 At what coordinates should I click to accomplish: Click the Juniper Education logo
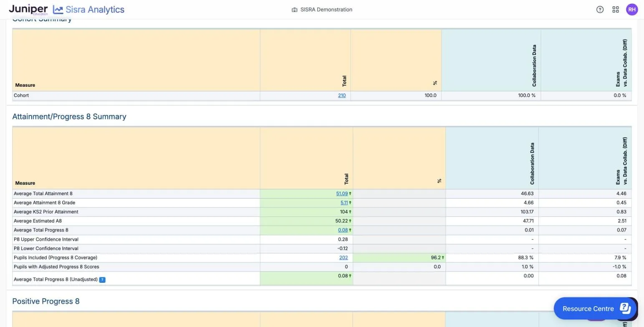[28, 10]
